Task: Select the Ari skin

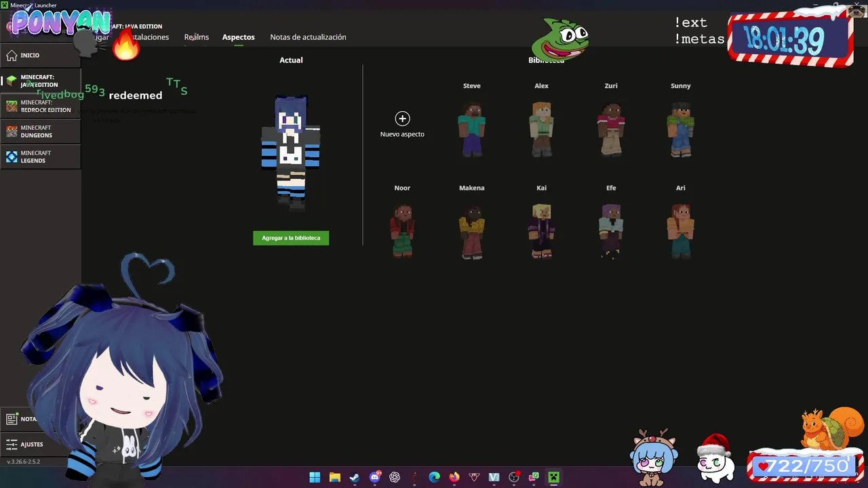Action: coord(680,231)
